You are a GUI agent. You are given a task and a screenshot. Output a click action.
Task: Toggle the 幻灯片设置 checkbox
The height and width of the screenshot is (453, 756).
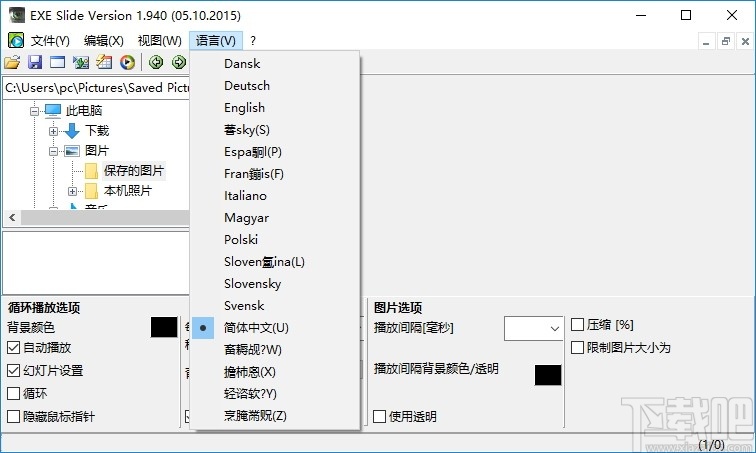[x=14, y=371]
